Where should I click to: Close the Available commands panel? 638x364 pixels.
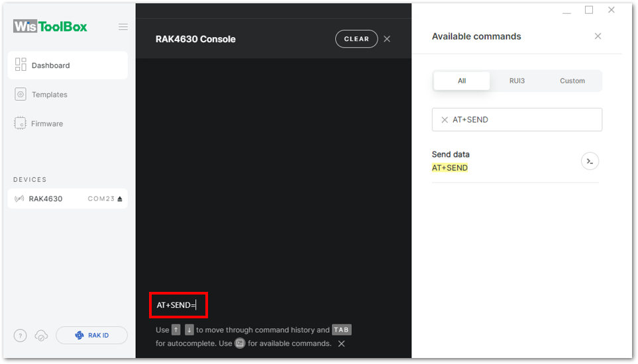598,36
